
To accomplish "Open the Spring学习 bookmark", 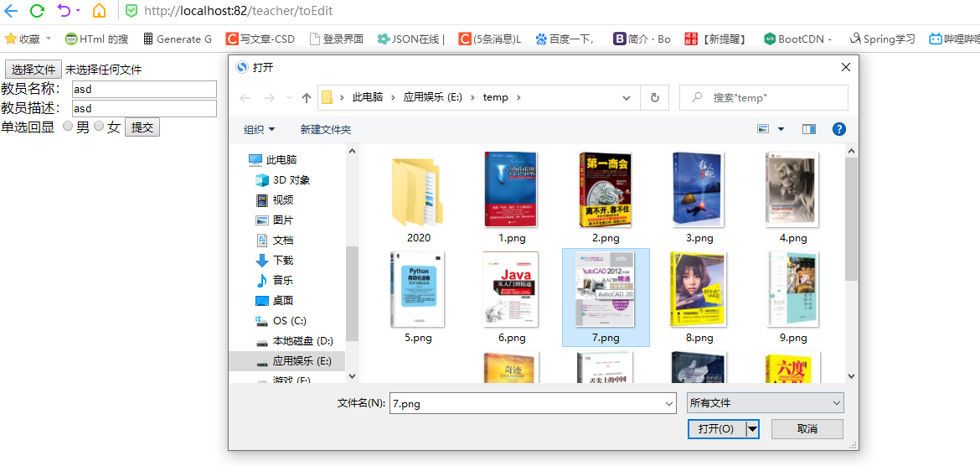I will coord(882,39).
